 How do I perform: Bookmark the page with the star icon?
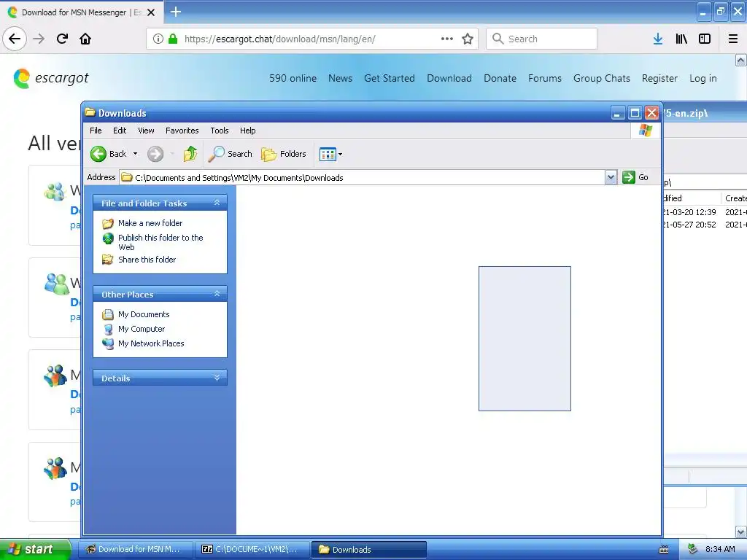tap(468, 39)
